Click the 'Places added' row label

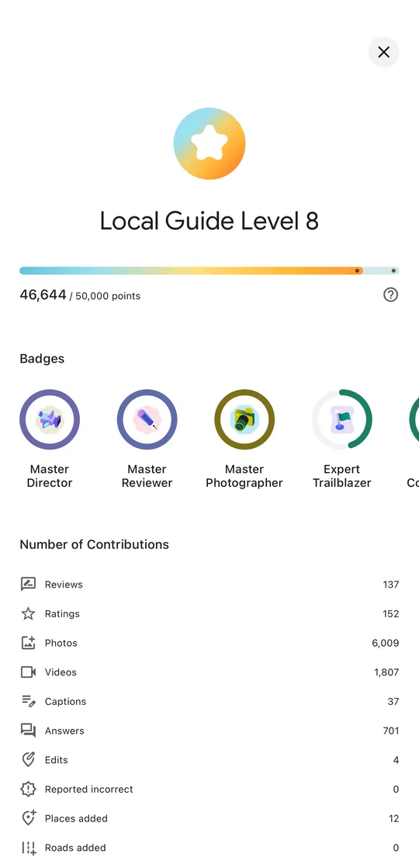coord(76,818)
